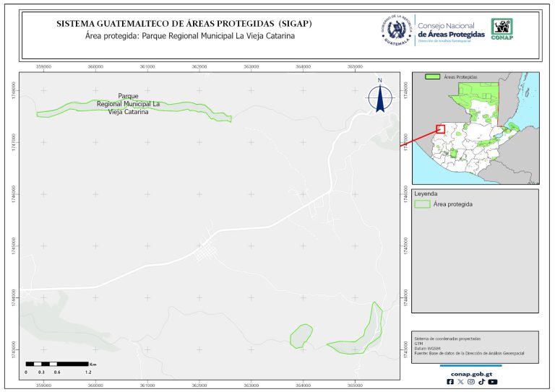The width and height of the screenshot is (555, 392).
Task: Click the YouTube icon
Action: tap(492, 382)
